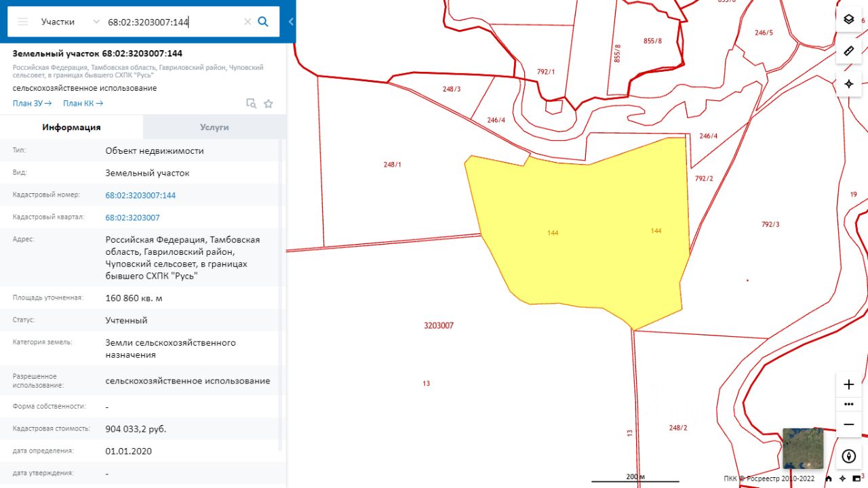Select the yellow highlighted parcel 144
This screenshot has height=488, width=868.
point(583,234)
